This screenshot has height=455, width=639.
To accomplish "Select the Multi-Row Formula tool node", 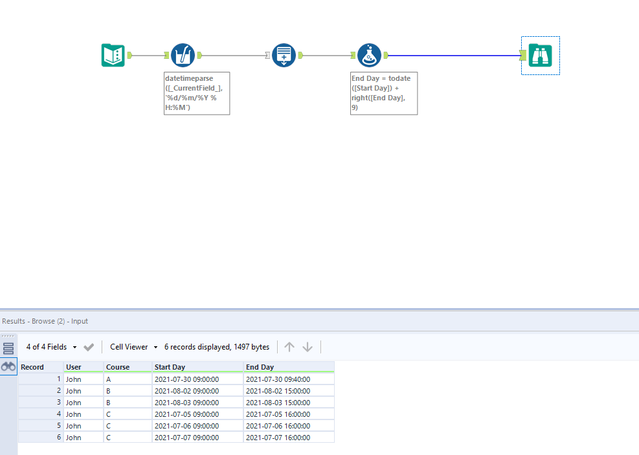I will [x=284, y=55].
